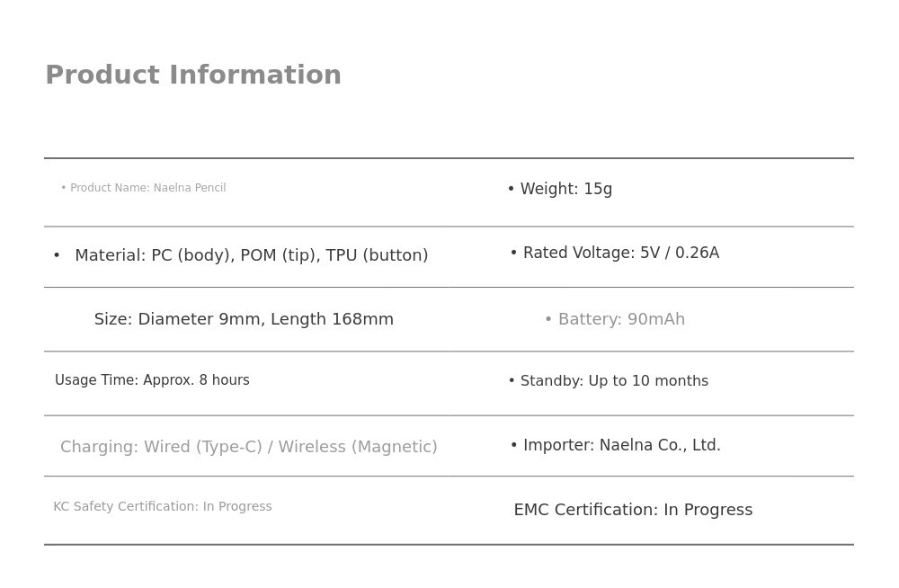Select the Usage Time: Approx. 8 hours text
899x588 pixels.
152,381
